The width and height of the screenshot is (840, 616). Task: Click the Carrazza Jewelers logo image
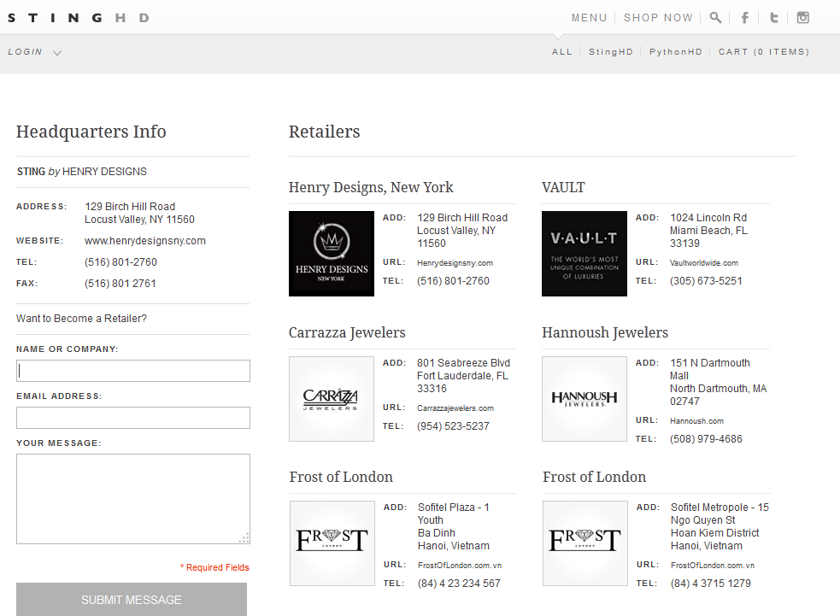pos(332,399)
